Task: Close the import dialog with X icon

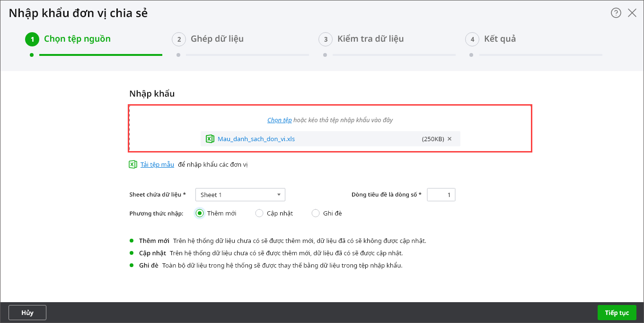Action: 632,13
